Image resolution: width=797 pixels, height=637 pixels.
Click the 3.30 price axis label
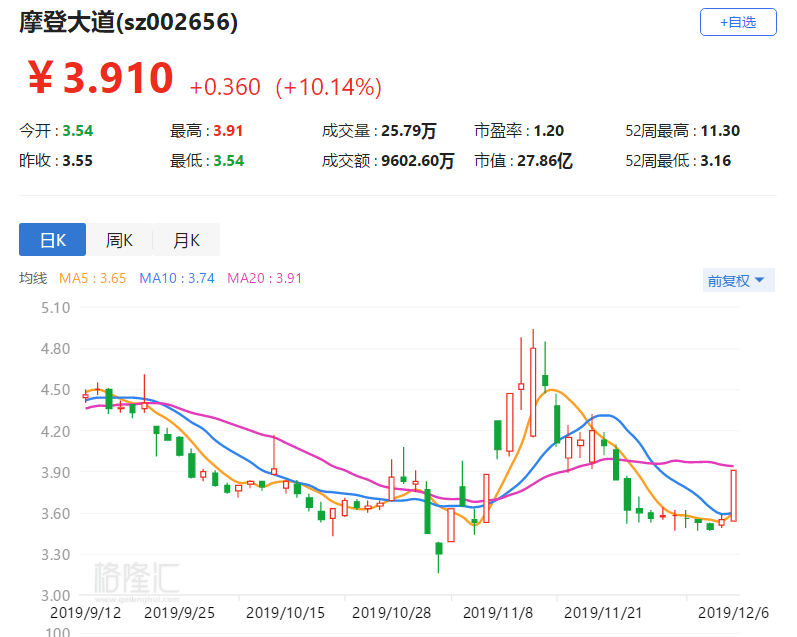[55, 555]
